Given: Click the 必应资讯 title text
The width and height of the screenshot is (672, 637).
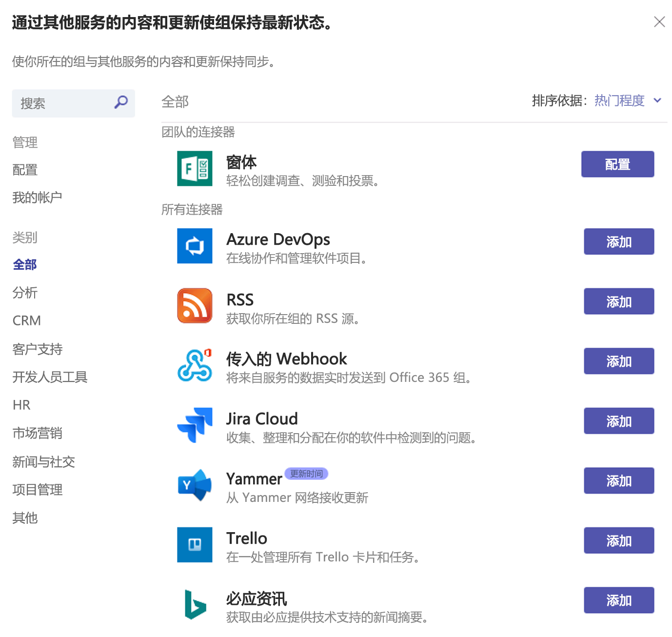Looking at the screenshot, I should pyautogui.click(x=257, y=598).
